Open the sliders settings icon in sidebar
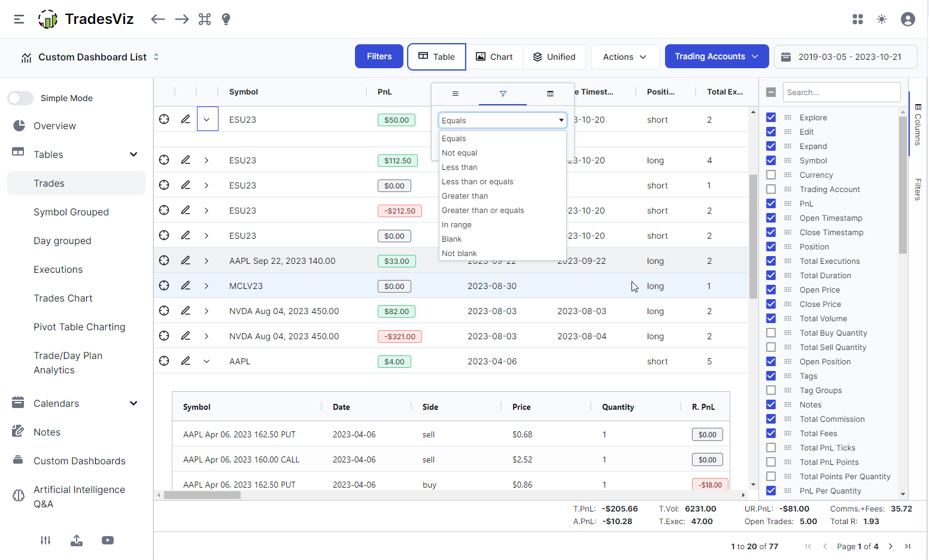This screenshot has height=560, width=929. tap(45, 540)
